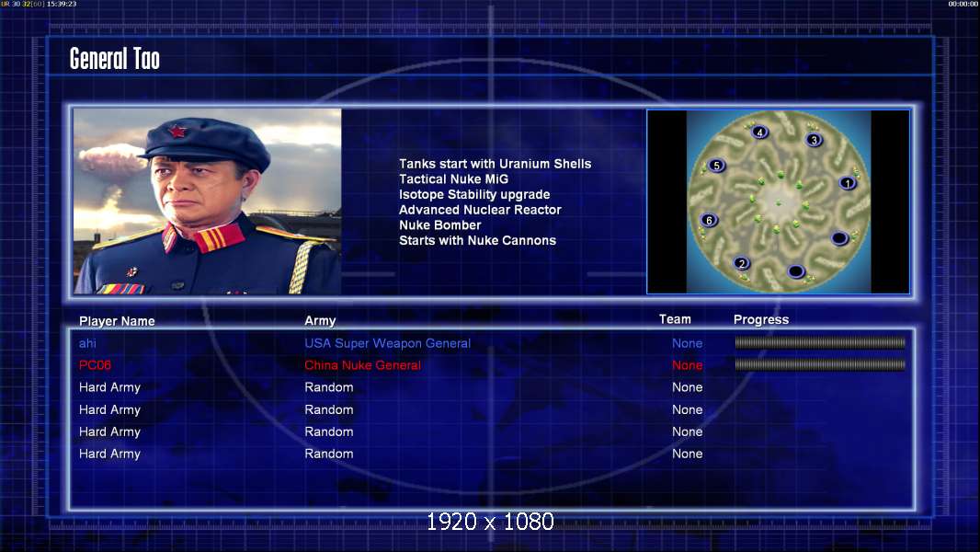Viewport: 980px width, 552px height.
Task: Click player name PC06
Action: tap(95, 365)
